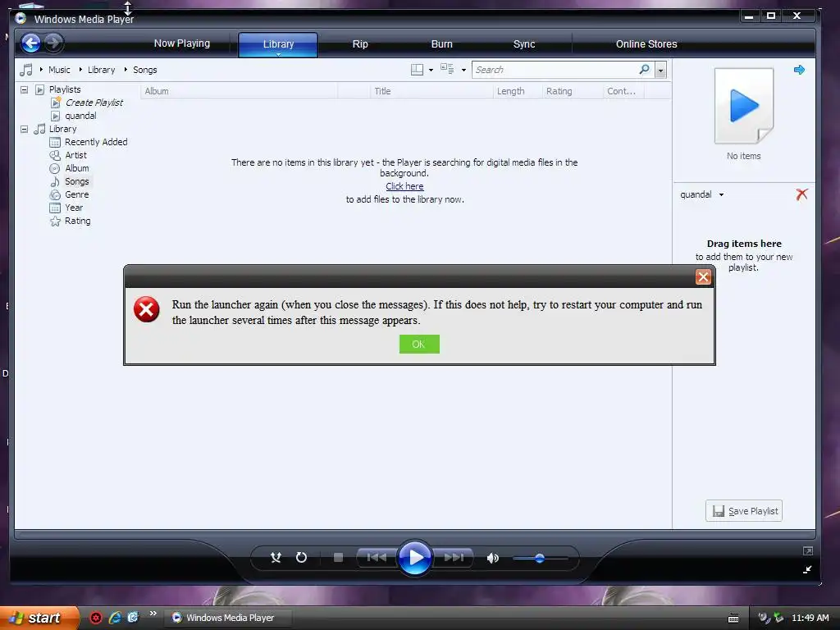Collapse the Playlists tree node
Screen dimensions: 840x630
point(24,89)
